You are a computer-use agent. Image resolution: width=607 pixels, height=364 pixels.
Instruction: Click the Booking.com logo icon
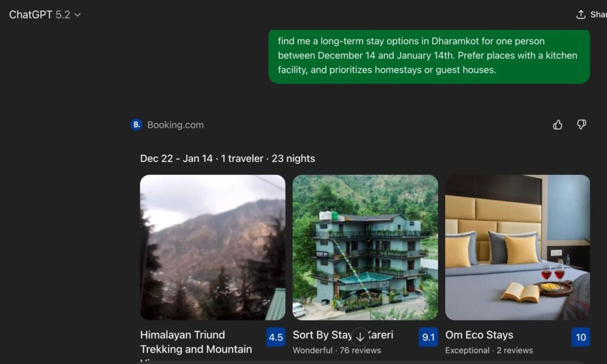pyautogui.click(x=136, y=124)
